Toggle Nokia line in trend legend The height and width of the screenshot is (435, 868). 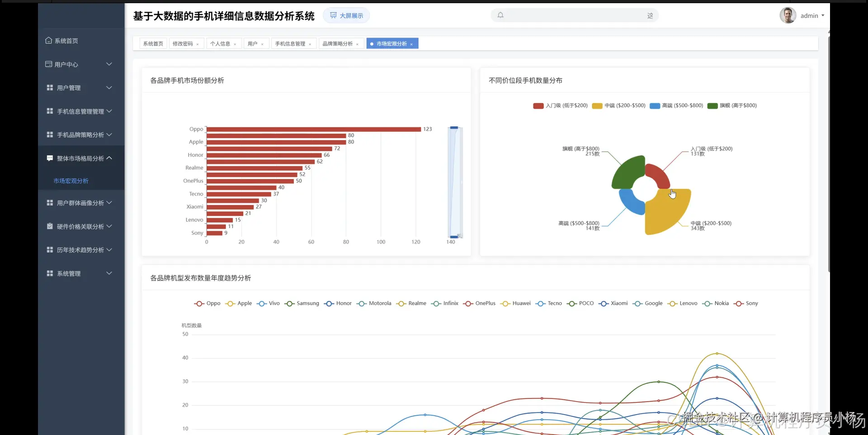point(715,304)
